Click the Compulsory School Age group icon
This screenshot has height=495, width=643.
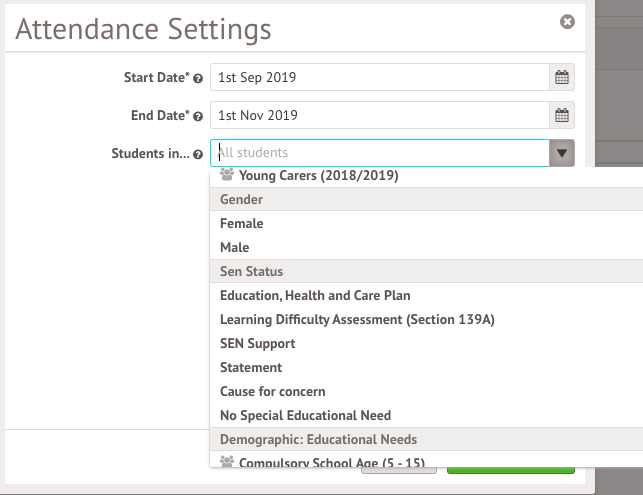tap(227, 461)
